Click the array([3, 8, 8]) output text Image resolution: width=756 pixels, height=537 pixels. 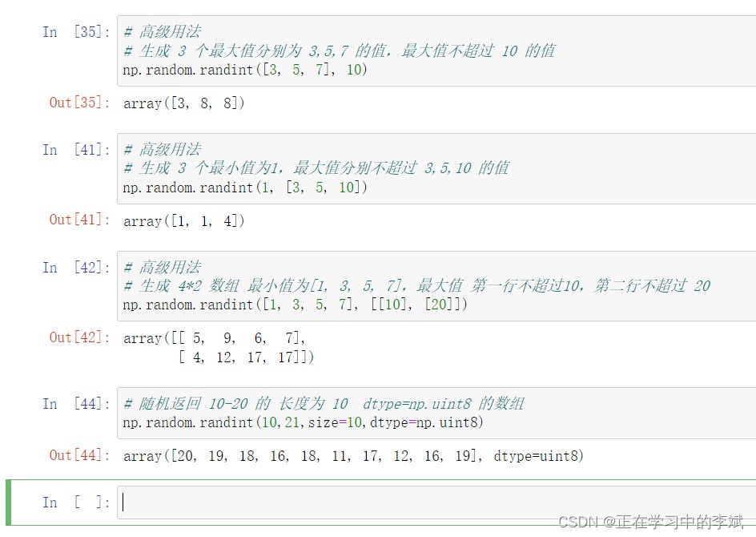coord(184,103)
